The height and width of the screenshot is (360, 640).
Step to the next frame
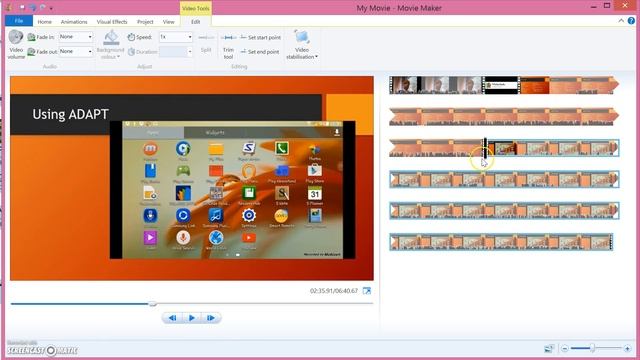point(211,318)
